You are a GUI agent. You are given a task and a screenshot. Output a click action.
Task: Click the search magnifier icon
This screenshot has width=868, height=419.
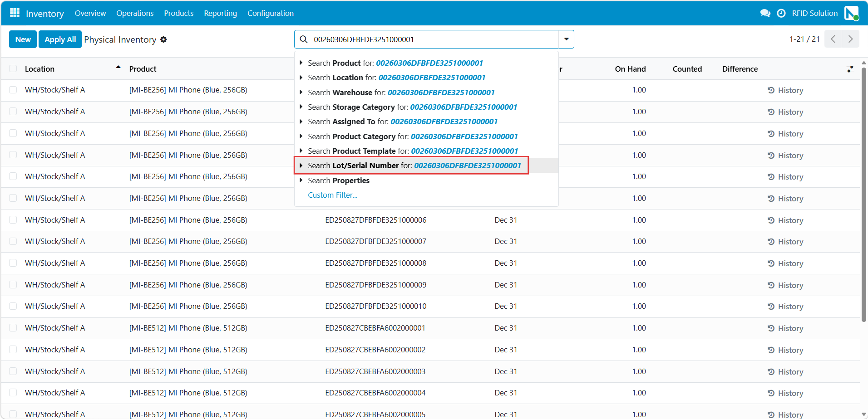[304, 39]
